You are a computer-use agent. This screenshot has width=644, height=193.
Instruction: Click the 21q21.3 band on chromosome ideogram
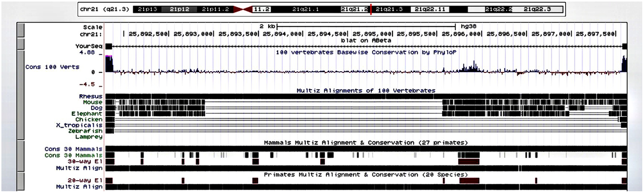tap(389, 9)
